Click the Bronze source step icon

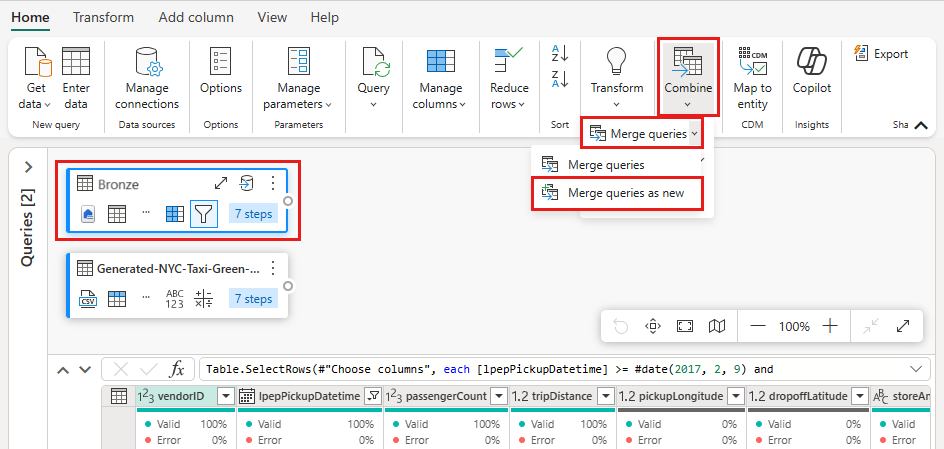(88, 214)
